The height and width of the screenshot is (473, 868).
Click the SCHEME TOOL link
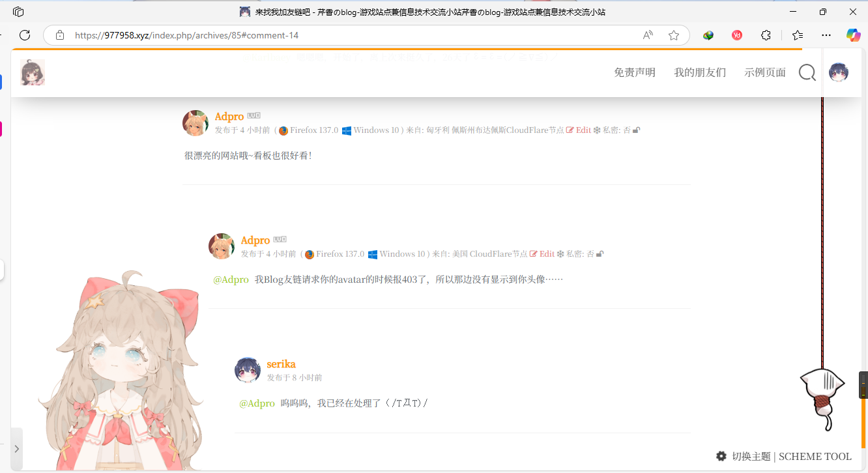[815, 456]
